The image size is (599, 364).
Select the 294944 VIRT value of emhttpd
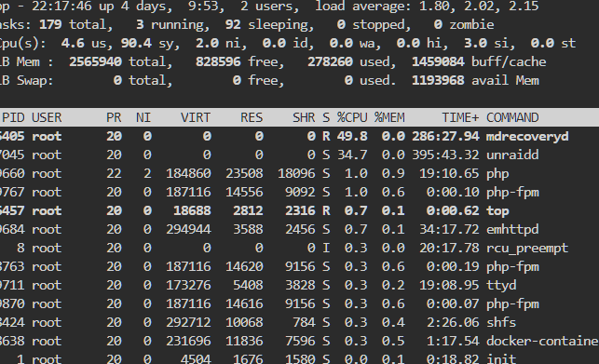point(188,229)
